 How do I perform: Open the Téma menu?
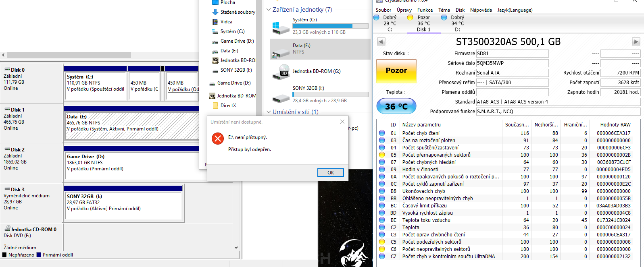point(444,10)
